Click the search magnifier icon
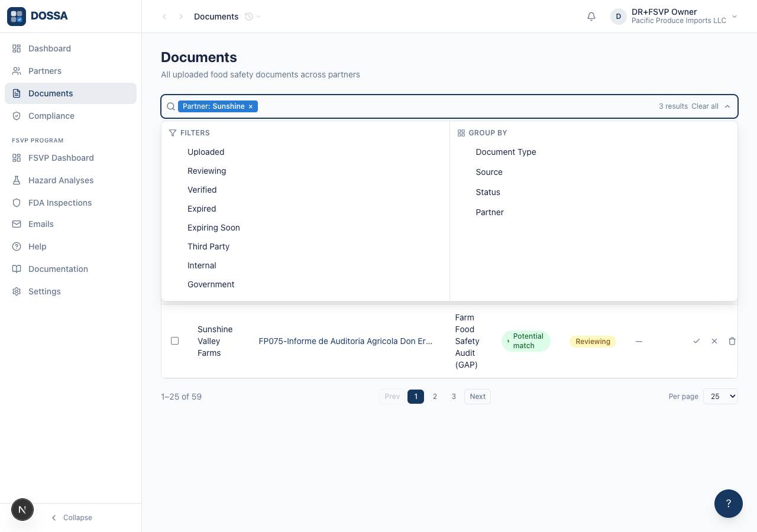Screen dimensions: 757x532 click(x=171, y=106)
